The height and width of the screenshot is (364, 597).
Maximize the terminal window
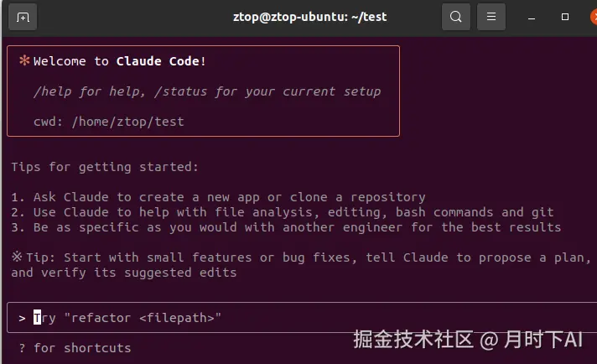point(565,17)
